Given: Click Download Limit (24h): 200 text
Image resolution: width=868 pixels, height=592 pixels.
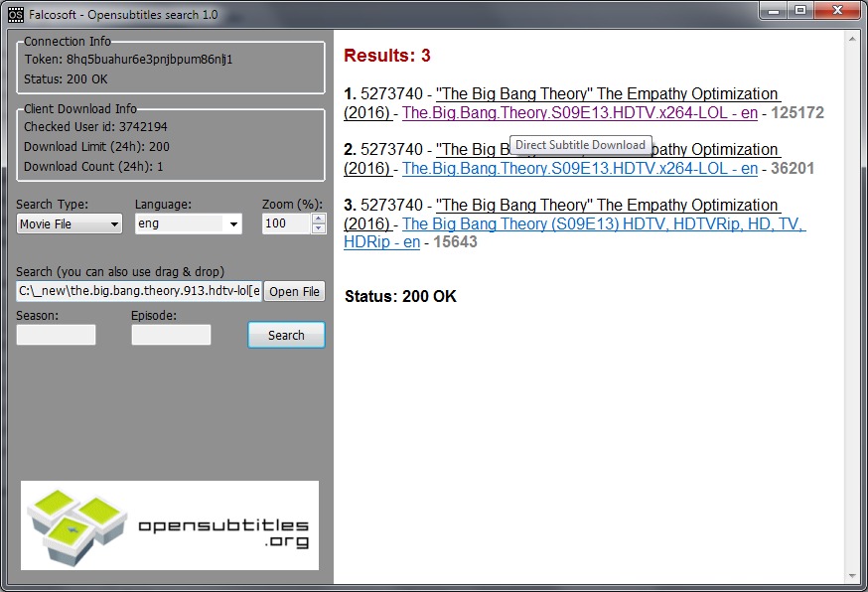Looking at the screenshot, I should (x=96, y=147).
